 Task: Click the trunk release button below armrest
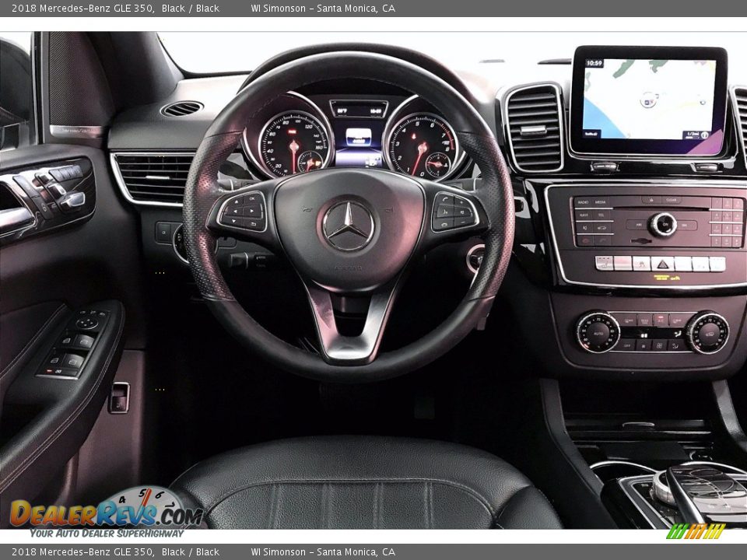click(x=118, y=397)
